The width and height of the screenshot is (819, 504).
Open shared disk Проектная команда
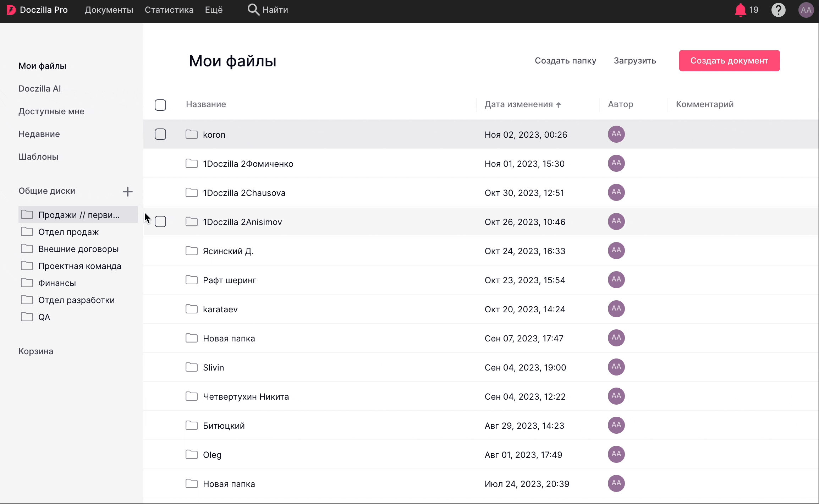pos(79,266)
